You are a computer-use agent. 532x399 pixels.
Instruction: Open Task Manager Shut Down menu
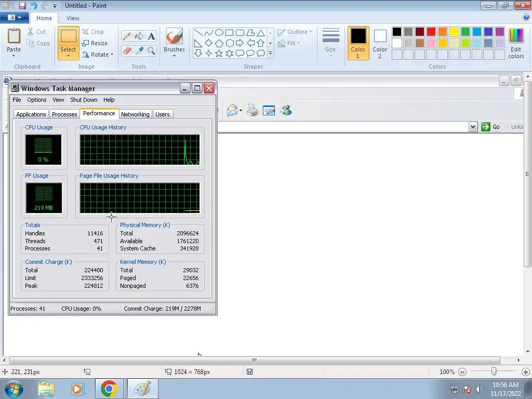click(84, 100)
